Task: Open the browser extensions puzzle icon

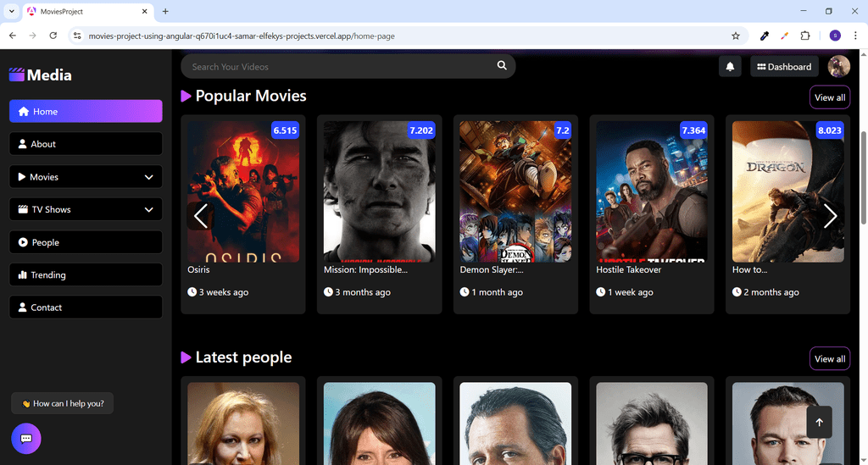Action: (x=805, y=36)
